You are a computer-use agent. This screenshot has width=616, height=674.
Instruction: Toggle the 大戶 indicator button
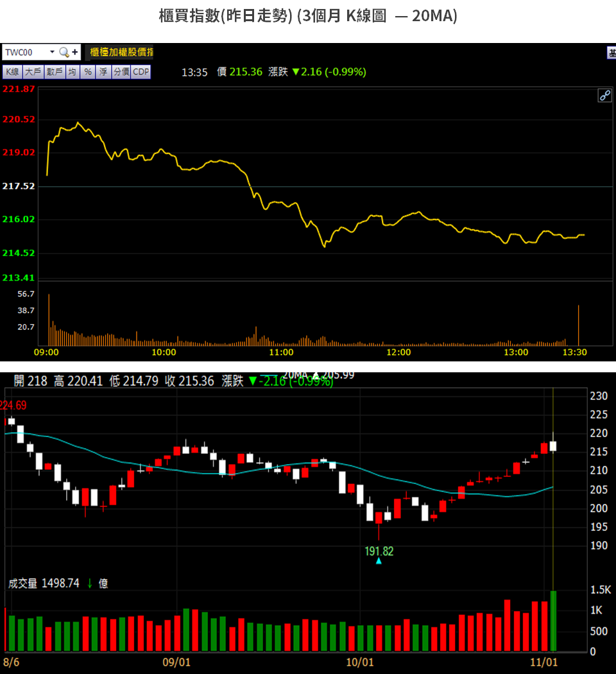(33, 72)
